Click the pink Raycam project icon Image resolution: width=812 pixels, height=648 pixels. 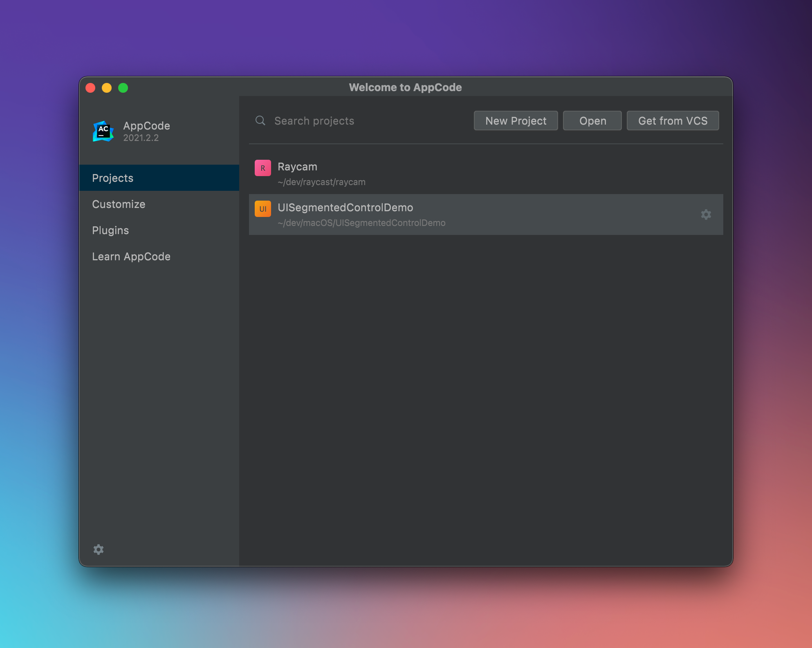point(262,168)
